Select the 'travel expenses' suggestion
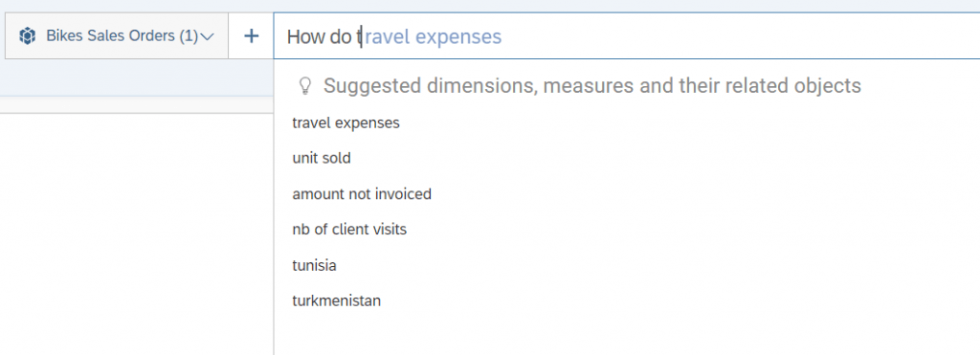This screenshot has height=355, width=980. (345, 123)
